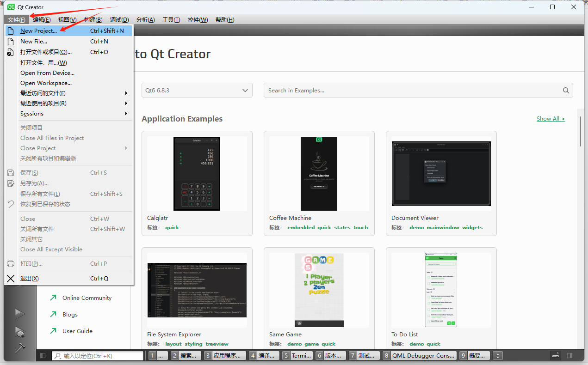The width and height of the screenshot is (588, 365).
Task: Click the Qt Creator logo in title bar
Action: pyautogui.click(x=11, y=7)
